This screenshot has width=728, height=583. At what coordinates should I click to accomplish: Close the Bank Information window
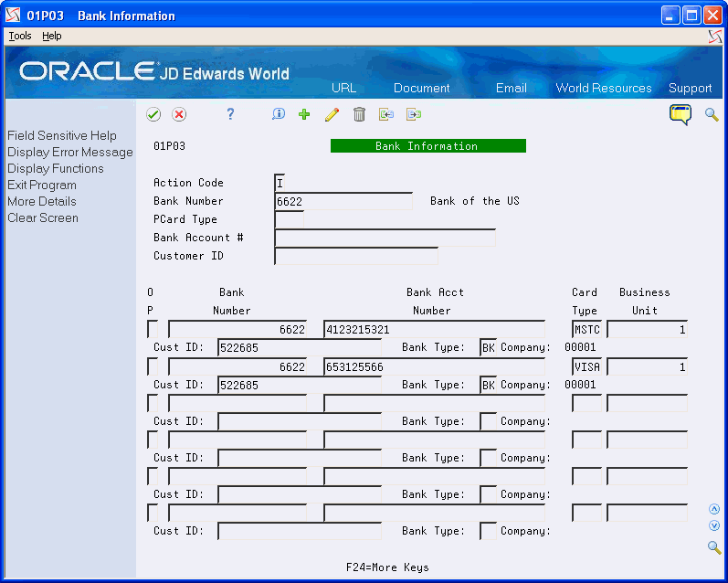[712, 16]
